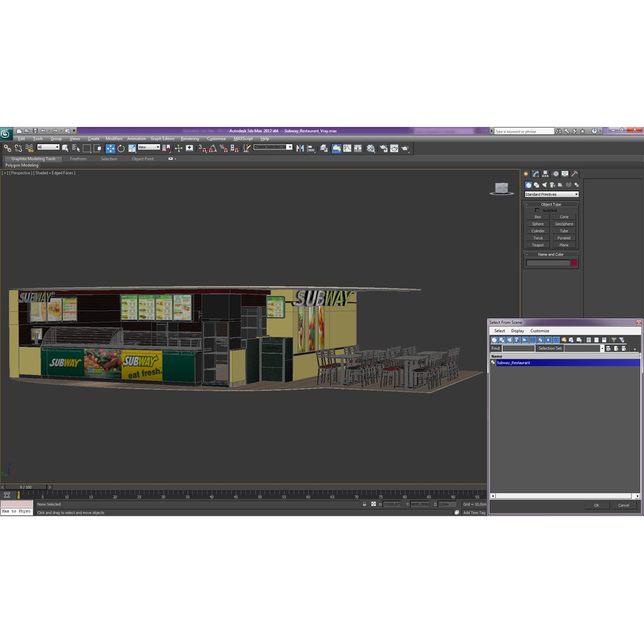644x644 pixels.
Task: Activate the Select and Rotate tool
Action: pyautogui.click(x=120, y=148)
